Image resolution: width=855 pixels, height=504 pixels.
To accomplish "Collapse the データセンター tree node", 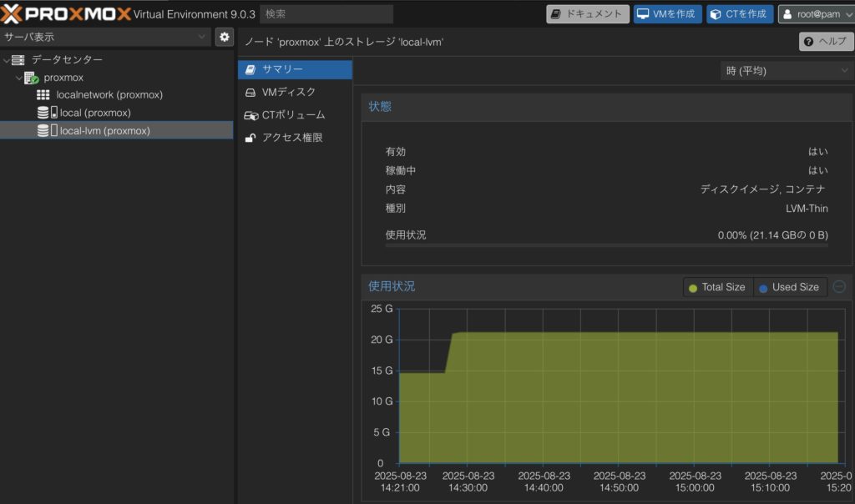I will (x=7, y=60).
